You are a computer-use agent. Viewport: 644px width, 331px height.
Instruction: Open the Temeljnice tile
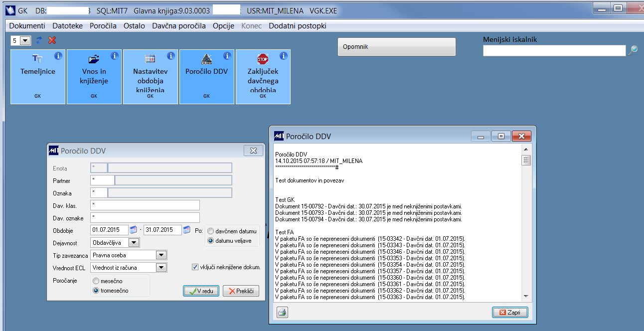[x=38, y=77]
